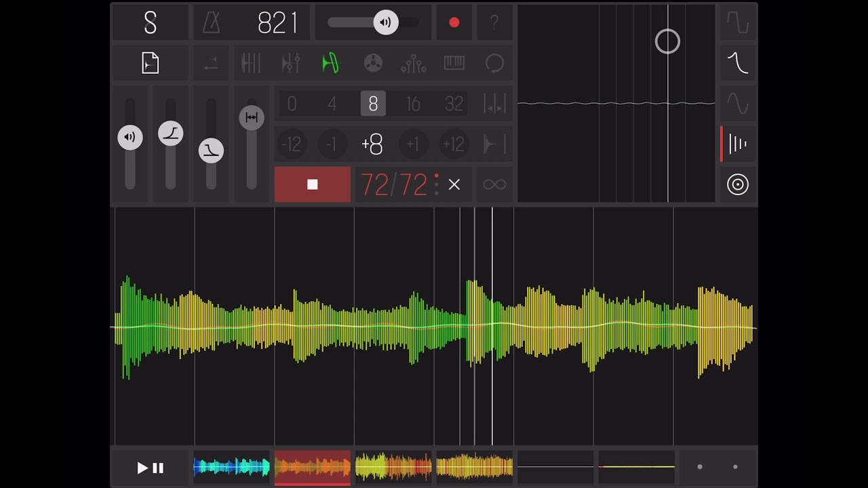
Task: Select slice count 8
Action: pyautogui.click(x=373, y=104)
